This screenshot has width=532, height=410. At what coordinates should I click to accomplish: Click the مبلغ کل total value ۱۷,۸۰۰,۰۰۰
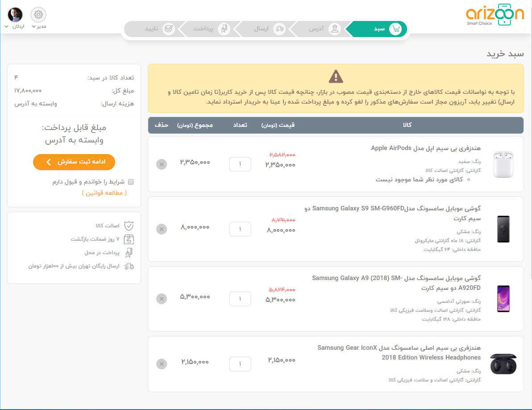[x=28, y=91]
